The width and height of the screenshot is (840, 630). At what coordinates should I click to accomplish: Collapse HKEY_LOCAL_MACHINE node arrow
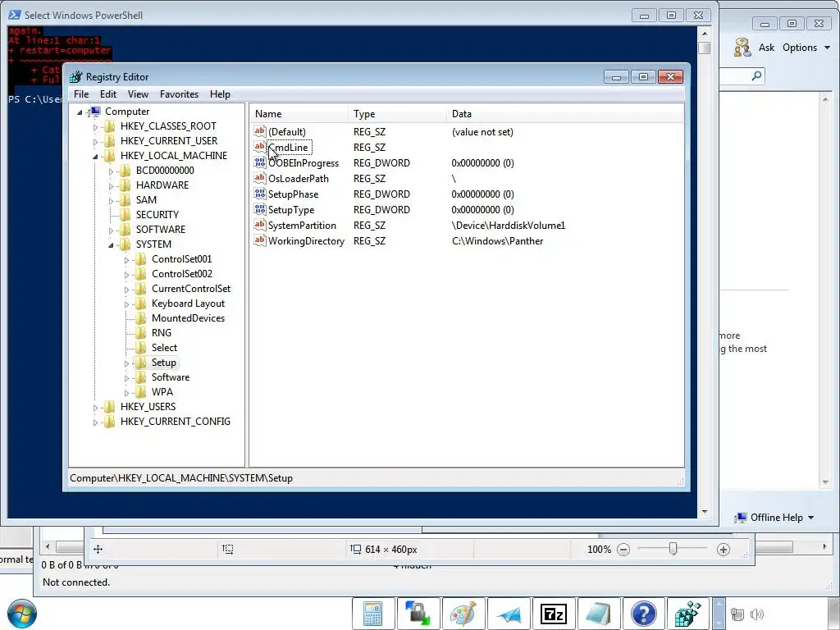click(95, 157)
